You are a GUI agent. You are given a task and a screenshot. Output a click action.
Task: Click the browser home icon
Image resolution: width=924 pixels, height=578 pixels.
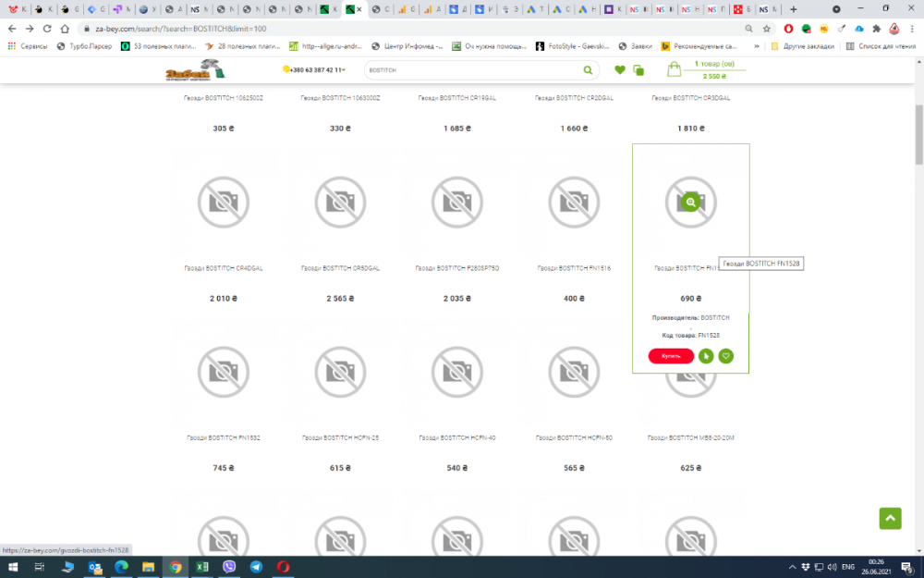(x=65, y=29)
